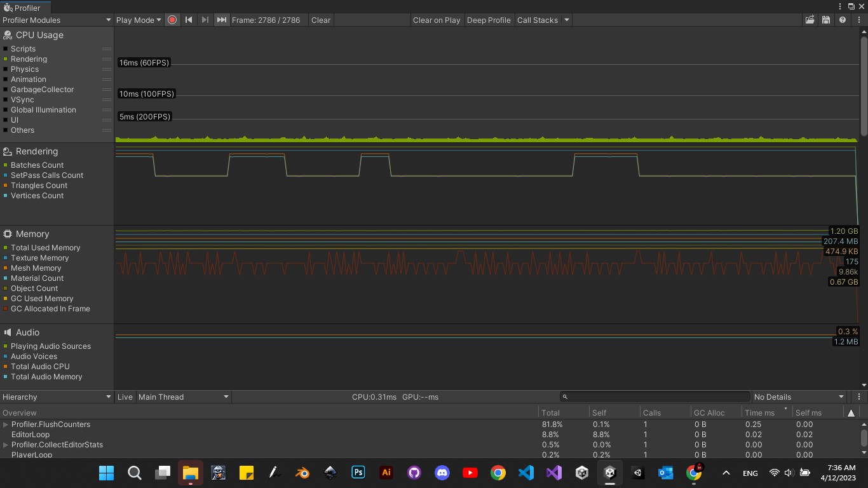Open Illustrator from the taskbar
This screenshot has width=868, height=488.
coord(386,473)
